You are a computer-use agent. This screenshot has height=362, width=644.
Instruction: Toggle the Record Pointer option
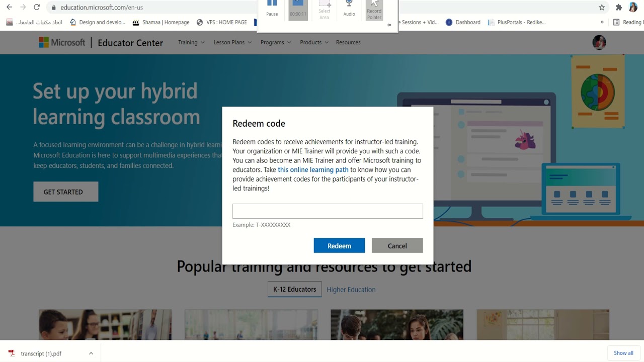(x=374, y=10)
